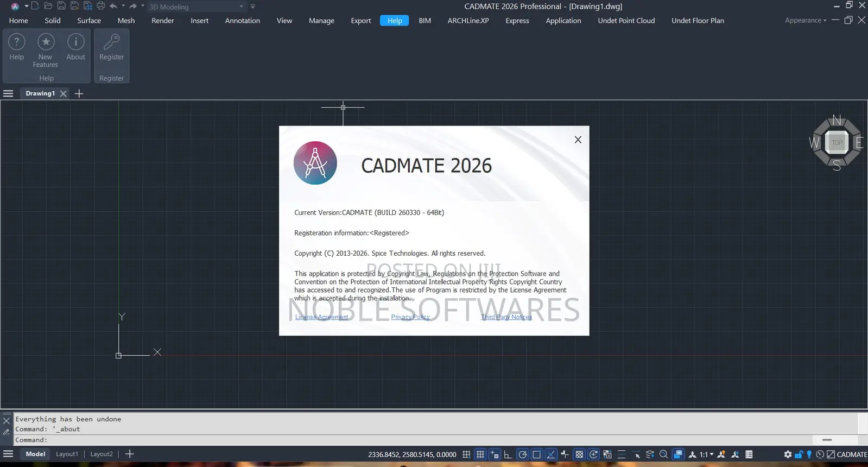868x467 pixels.
Task: Open the Third Party Notices link
Action: [x=506, y=317]
